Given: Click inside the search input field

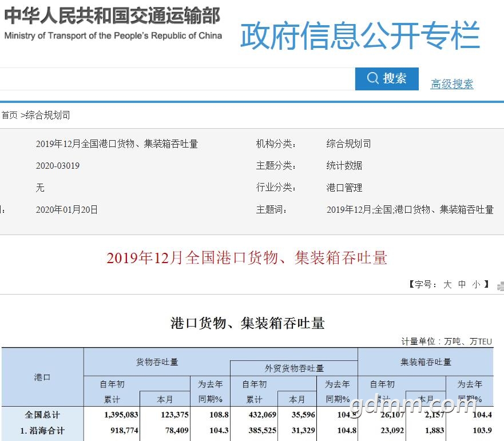Looking at the screenshot, I should (177, 79).
